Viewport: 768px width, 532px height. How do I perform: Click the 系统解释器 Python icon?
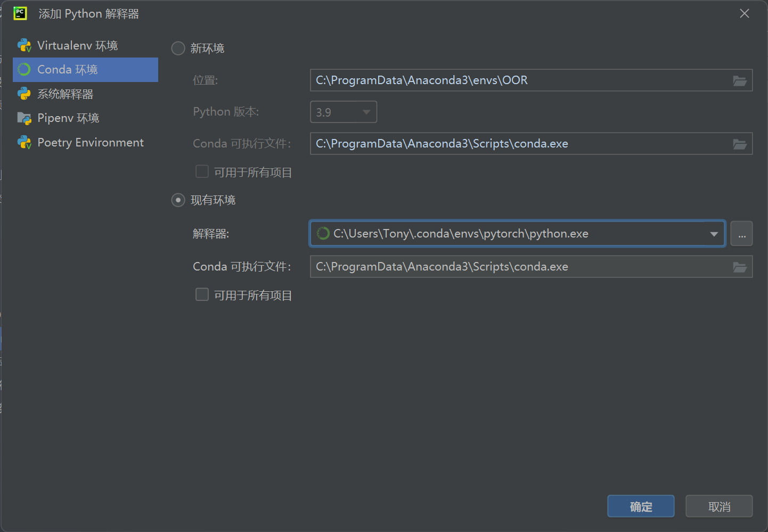(x=24, y=94)
